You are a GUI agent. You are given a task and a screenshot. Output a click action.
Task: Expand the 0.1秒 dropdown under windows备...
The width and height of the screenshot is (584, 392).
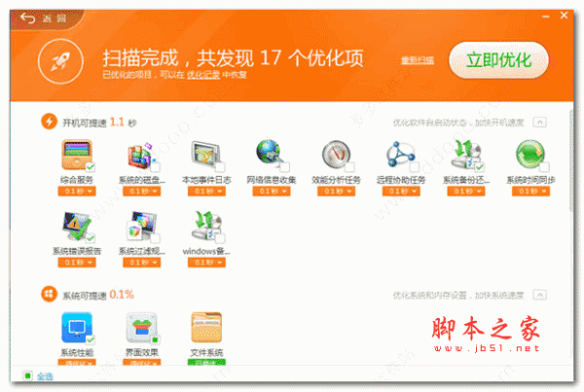(x=206, y=263)
